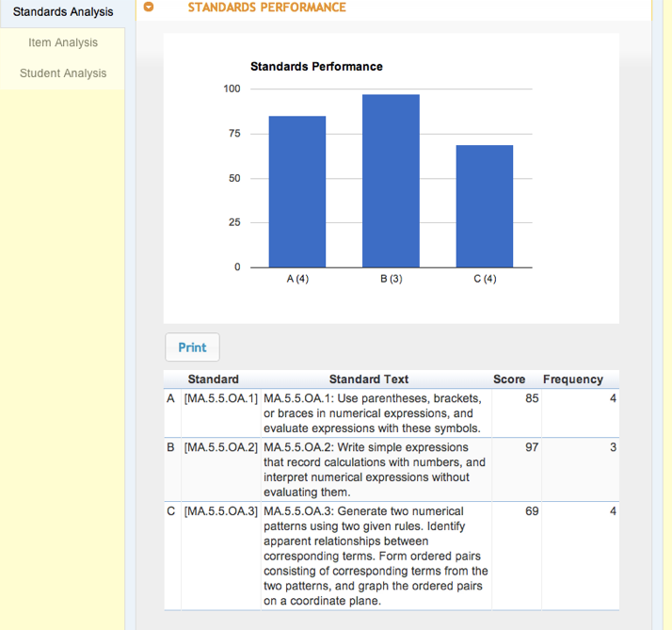Click row letter A in table

point(170,398)
